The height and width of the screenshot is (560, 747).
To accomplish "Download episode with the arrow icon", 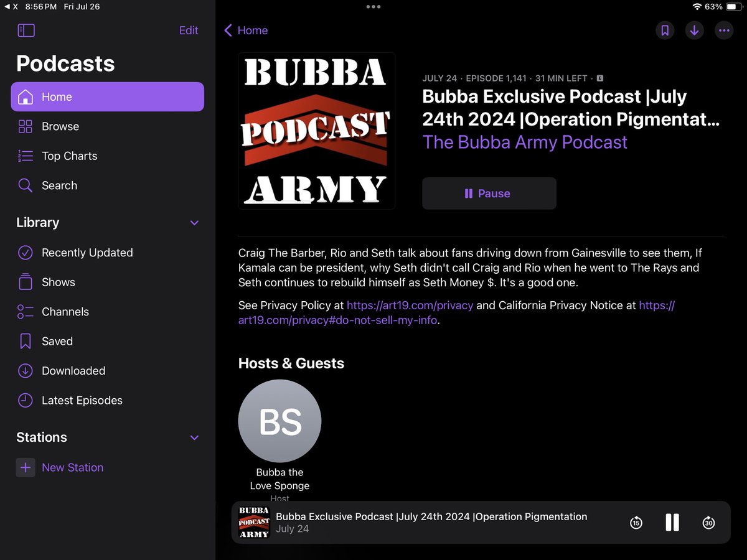I will point(694,30).
